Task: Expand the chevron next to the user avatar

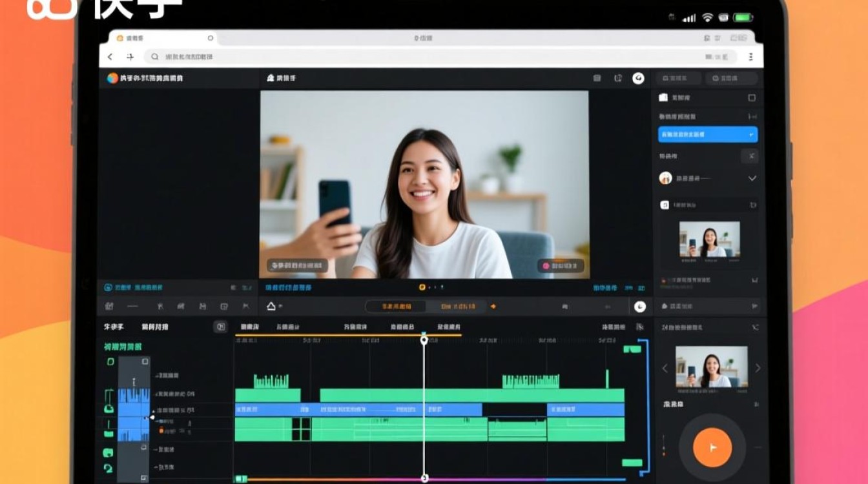Action: [752, 178]
